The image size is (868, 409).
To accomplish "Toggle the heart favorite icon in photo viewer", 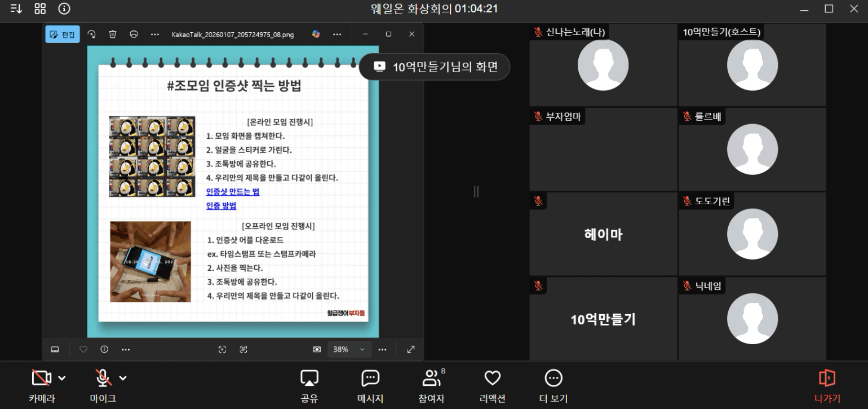I will [x=83, y=349].
